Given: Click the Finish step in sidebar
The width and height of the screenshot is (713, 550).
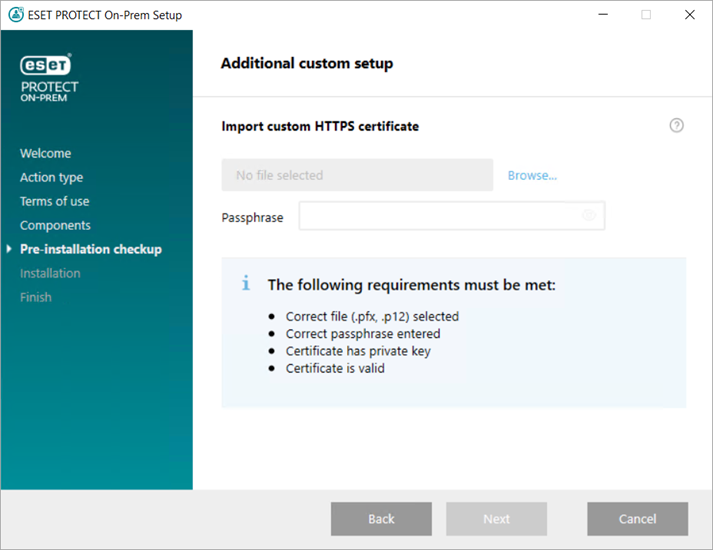Looking at the screenshot, I should click(x=35, y=297).
